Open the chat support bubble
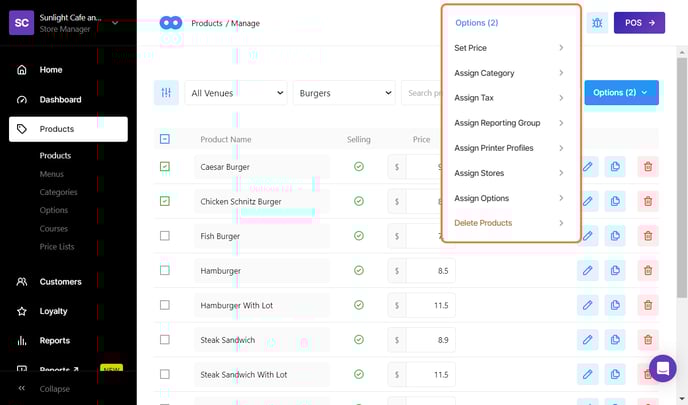Image resolution: width=688 pixels, height=405 pixels. click(x=662, y=369)
